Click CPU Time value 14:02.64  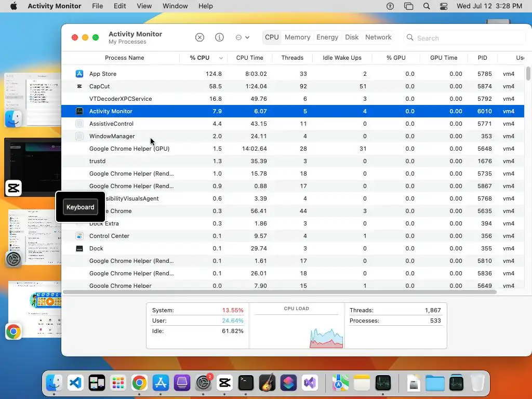(254, 149)
